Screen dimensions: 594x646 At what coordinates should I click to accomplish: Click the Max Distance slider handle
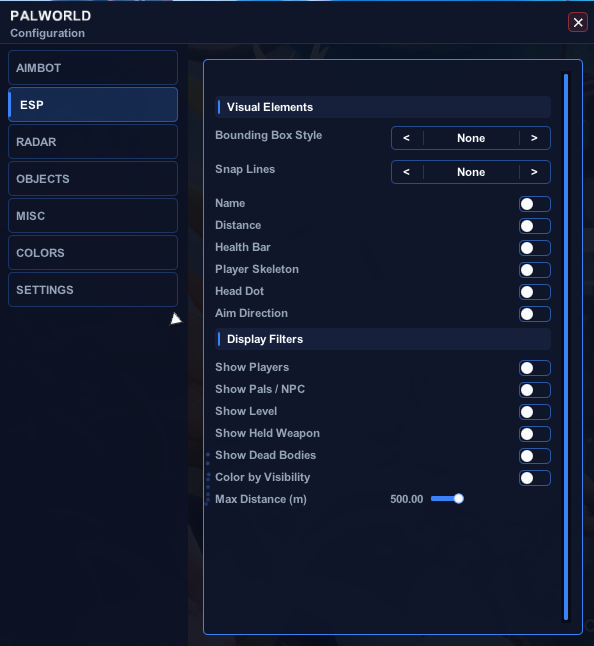458,499
